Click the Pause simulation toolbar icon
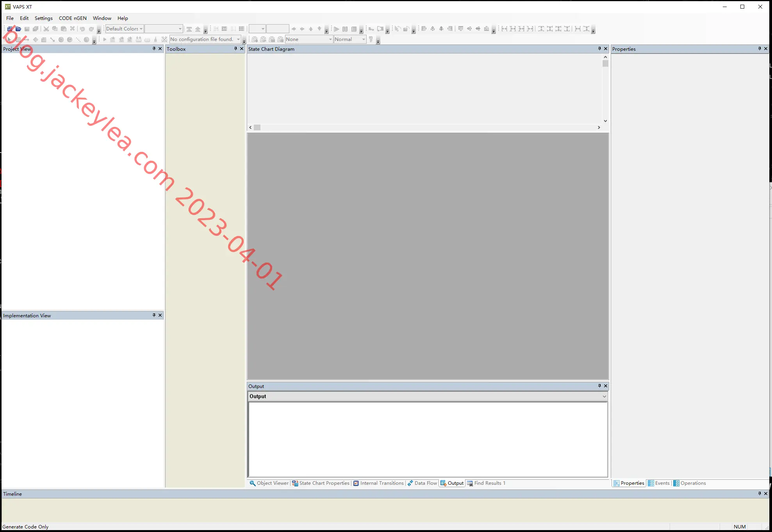The width and height of the screenshot is (772, 532). pyautogui.click(x=345, y=29)
